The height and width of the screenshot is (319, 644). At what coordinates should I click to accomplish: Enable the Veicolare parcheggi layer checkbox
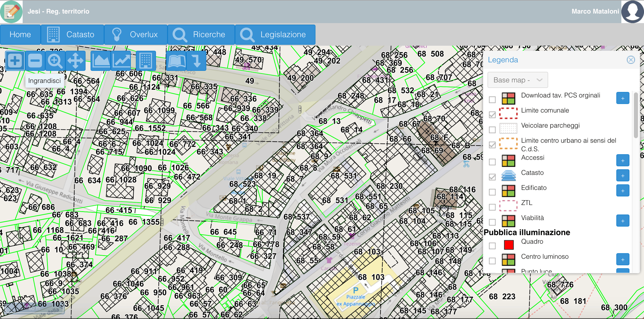pos(492,130)
